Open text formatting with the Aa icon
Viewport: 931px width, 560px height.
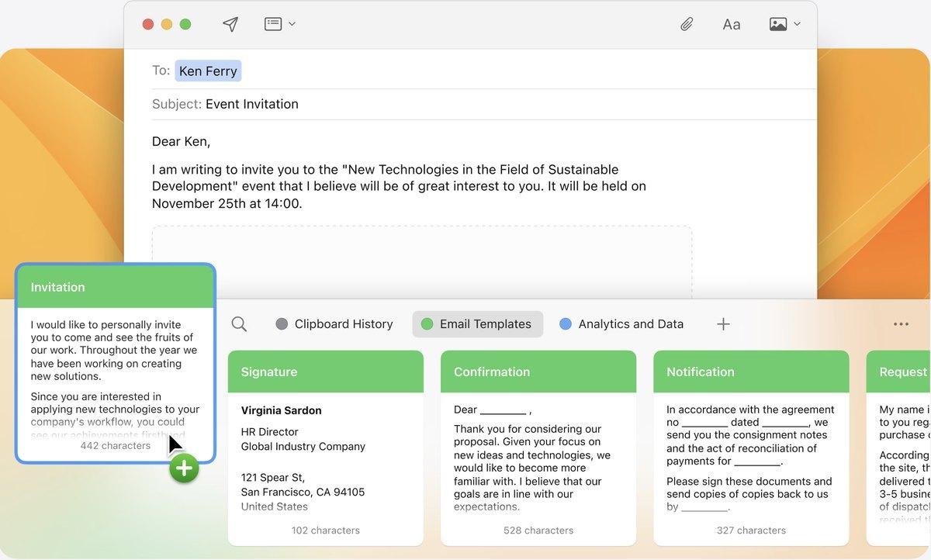[730, 23]
